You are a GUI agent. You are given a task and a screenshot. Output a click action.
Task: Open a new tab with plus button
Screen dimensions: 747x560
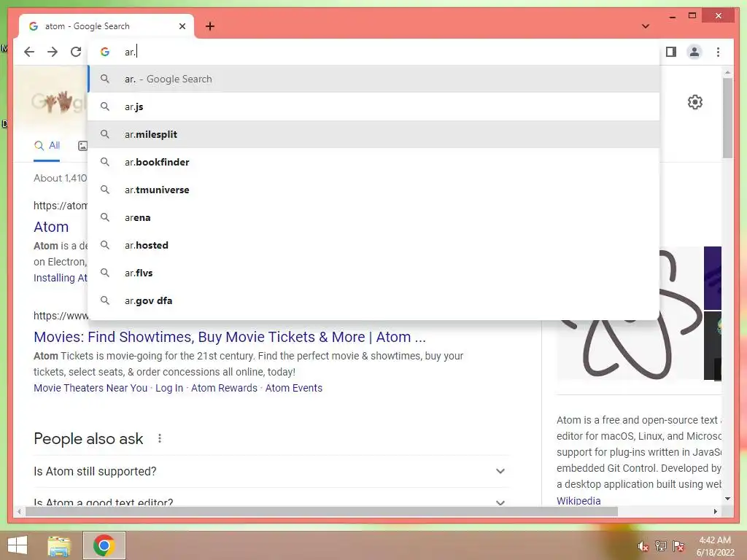(x=210, y=26)
